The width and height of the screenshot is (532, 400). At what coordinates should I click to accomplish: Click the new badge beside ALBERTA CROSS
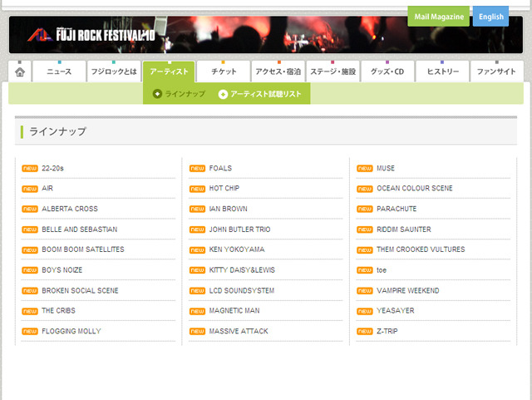tap(30, 209)
